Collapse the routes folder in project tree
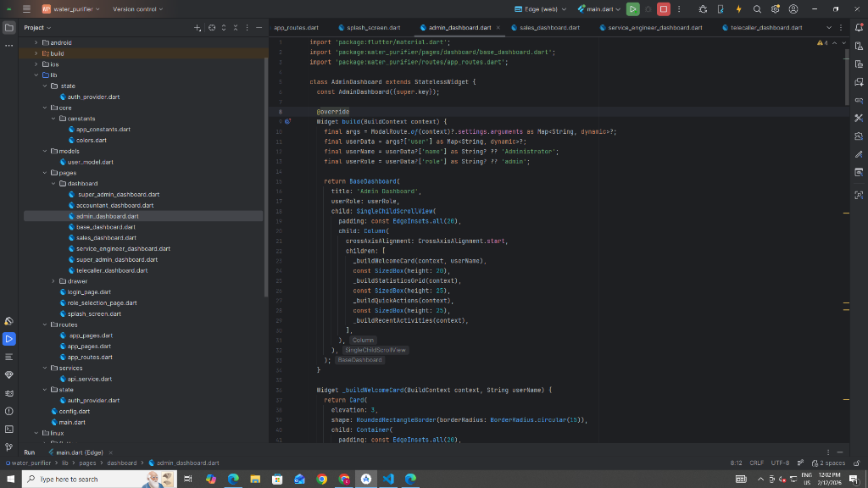 point(45,324)
